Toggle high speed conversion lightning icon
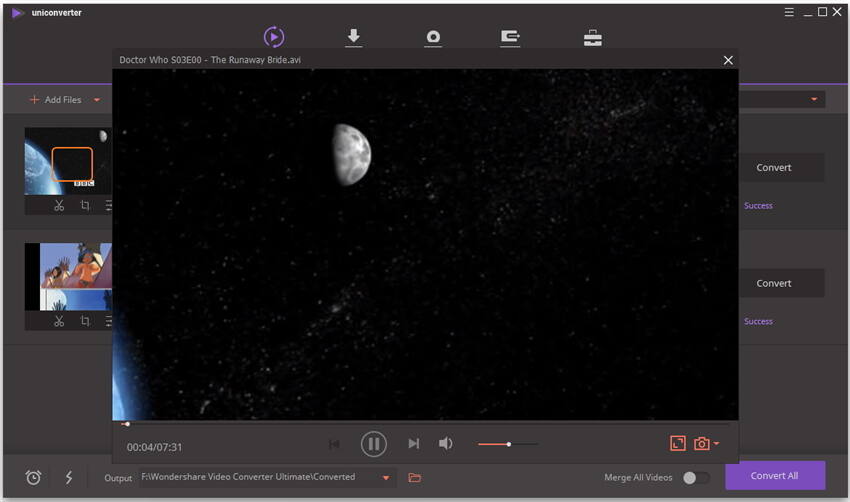 click(69, 477)
